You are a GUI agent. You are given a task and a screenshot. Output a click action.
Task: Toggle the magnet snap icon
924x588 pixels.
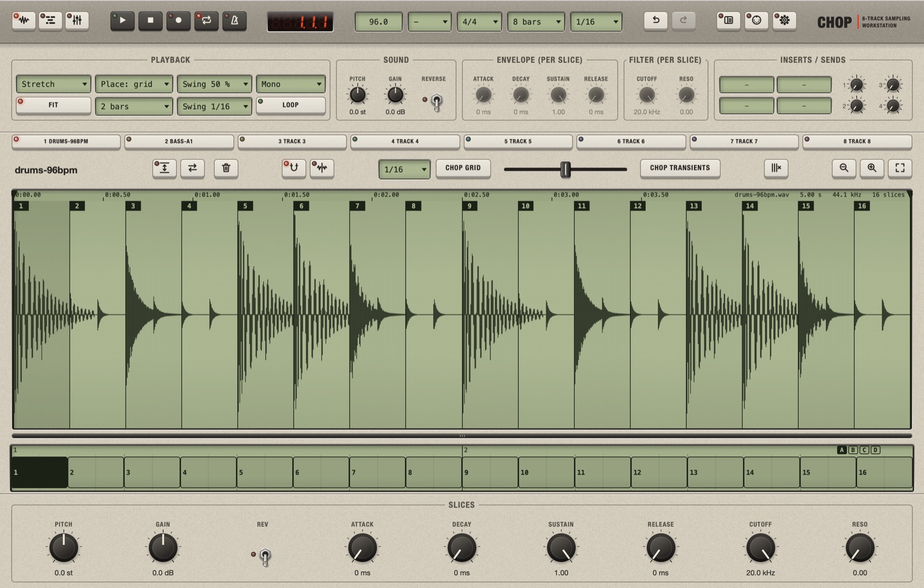(x=294, y=168)
